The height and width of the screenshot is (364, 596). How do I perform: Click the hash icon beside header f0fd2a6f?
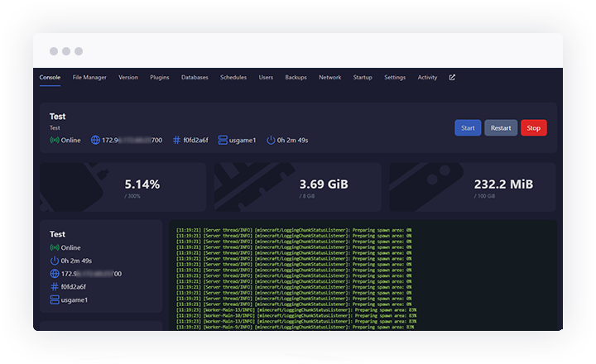tap(176, 140)
